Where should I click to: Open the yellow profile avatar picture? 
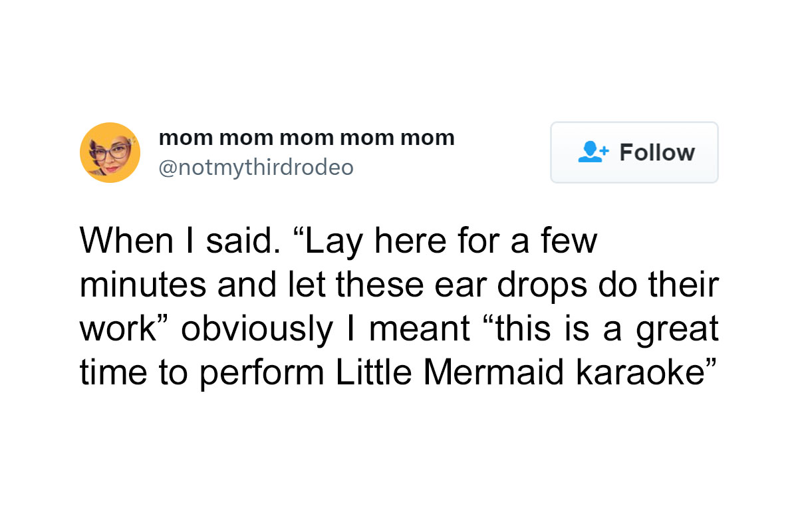point(110,152)
